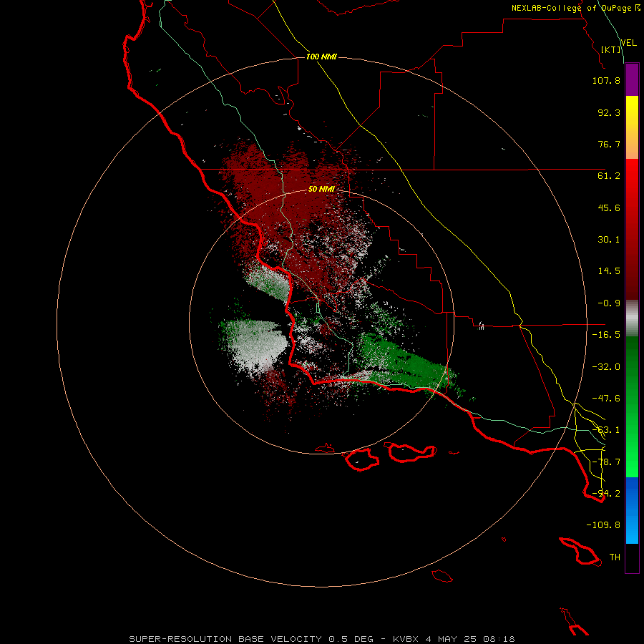Click the 92.3 velocity scale label

pyautogui.click(x=609, y=112)
